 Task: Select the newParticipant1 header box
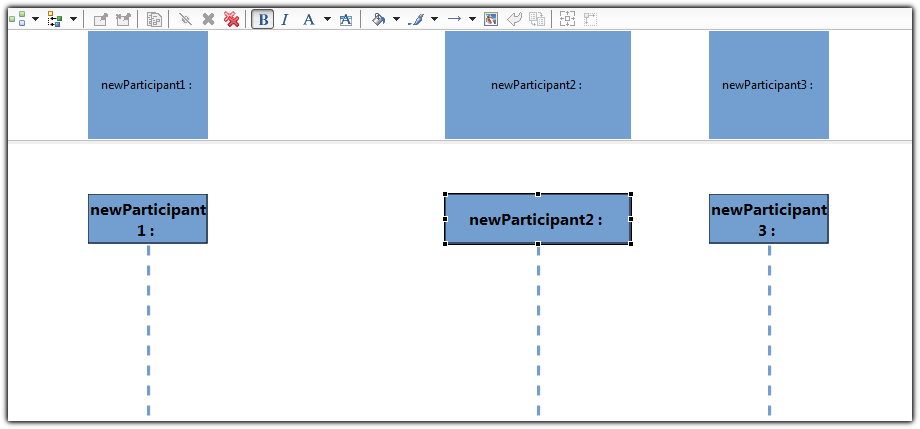[148, 85]
